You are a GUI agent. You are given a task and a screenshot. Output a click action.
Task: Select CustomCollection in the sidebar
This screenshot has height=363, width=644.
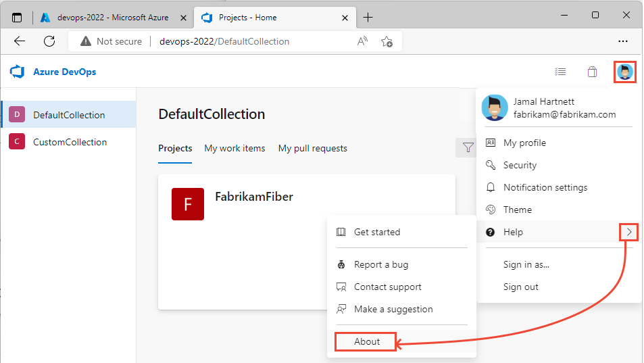pyautogui.click(x=70, y=142)
